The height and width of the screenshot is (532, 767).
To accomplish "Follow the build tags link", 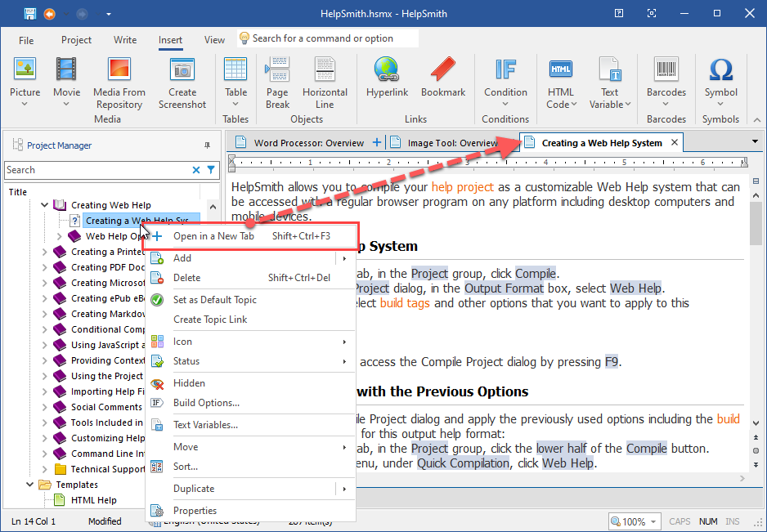I will point(405,303).
